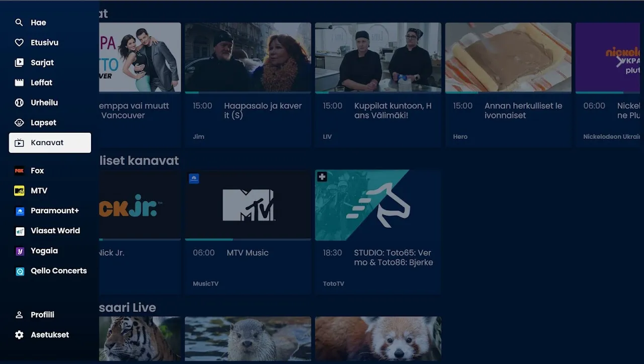The height and width of the screenshot is (364, 644).
Task: Open the MTV channel sidebar icon
Action: (x=19, y=191)
